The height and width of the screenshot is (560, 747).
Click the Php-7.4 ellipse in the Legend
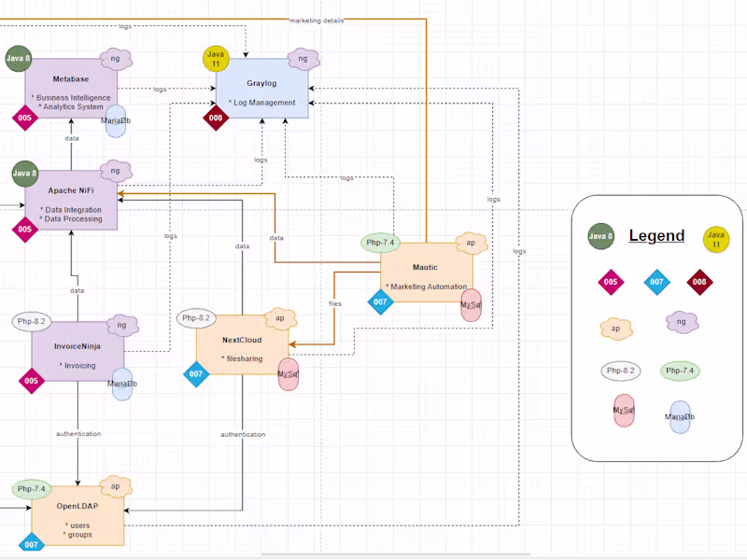click(x=680, y=371)
